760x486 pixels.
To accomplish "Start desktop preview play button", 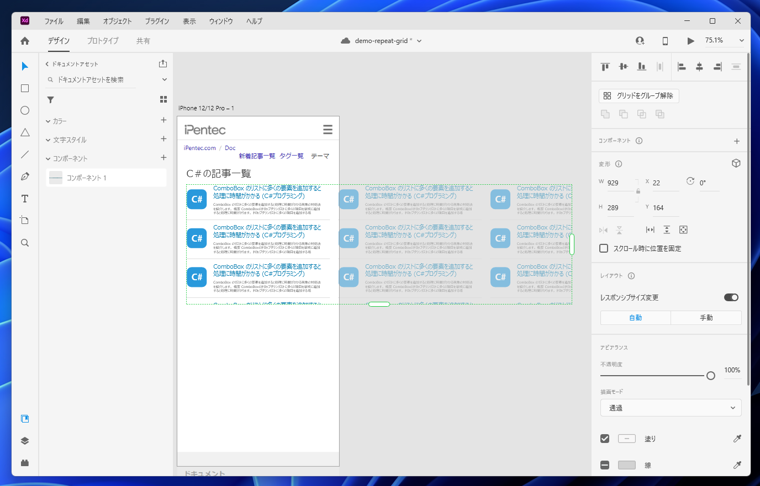I will click(691, 41).
